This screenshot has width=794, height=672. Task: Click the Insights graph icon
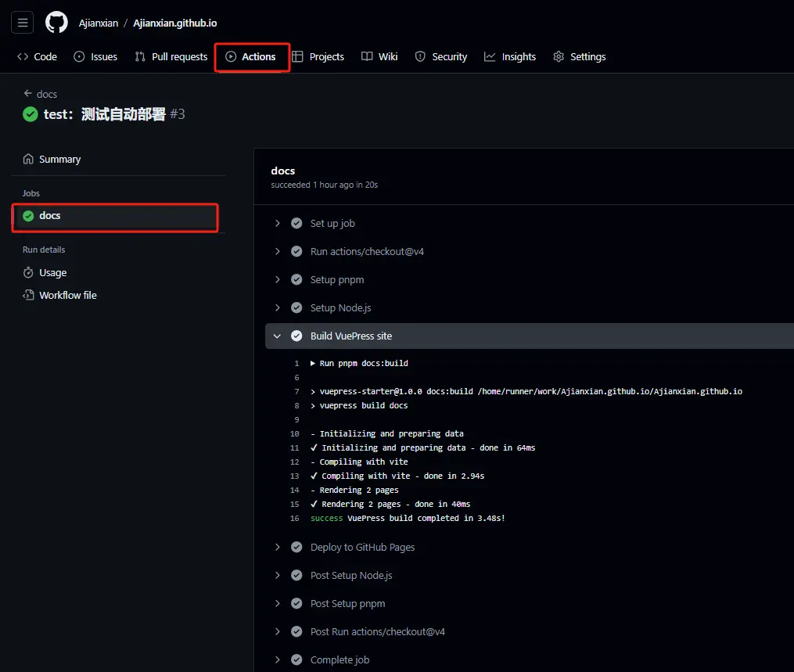click(x=490, y=57)
